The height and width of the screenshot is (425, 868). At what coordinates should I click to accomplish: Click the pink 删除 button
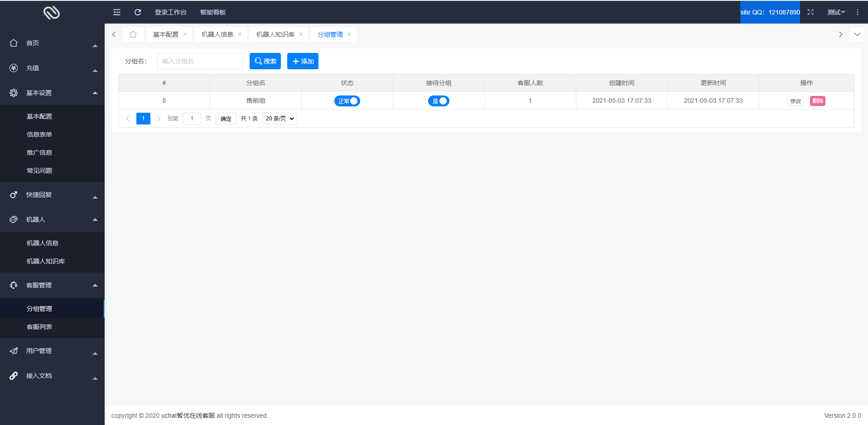[817, 101]
